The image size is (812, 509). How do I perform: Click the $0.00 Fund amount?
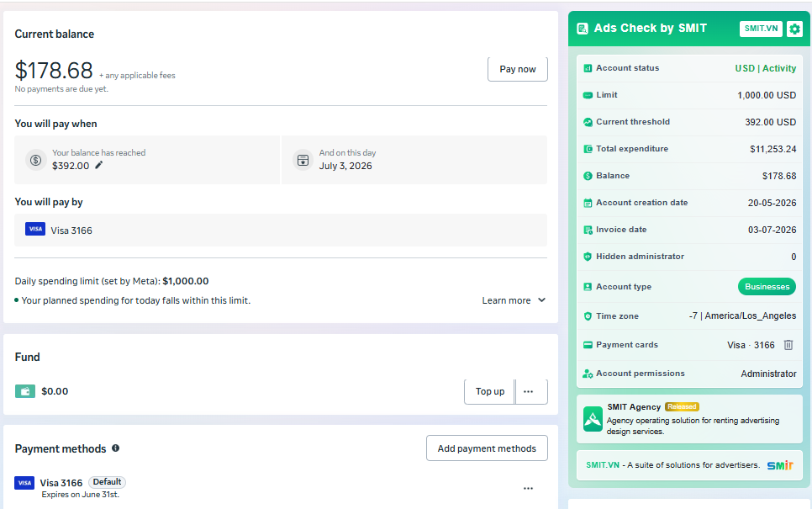click(55, 391)
